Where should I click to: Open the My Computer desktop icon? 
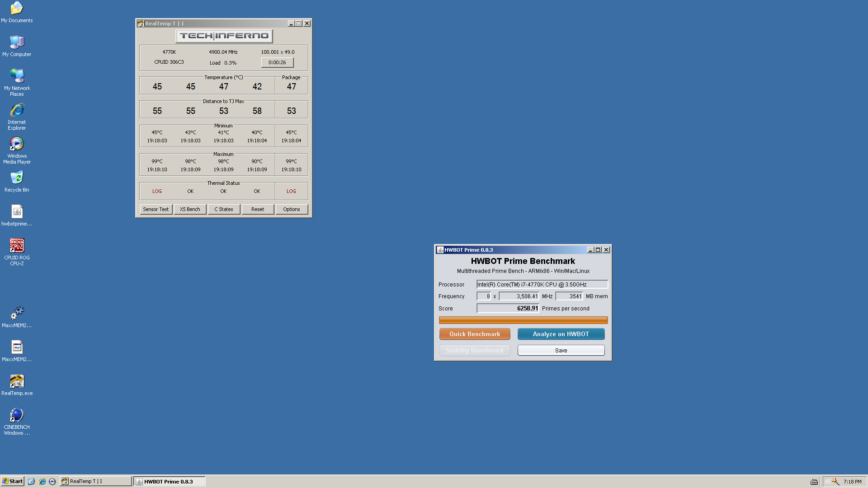17,46
